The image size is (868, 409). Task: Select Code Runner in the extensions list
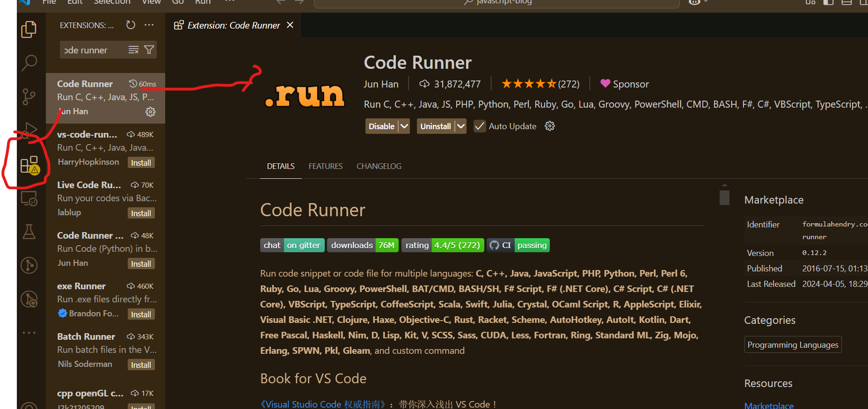tap(106, 98)
